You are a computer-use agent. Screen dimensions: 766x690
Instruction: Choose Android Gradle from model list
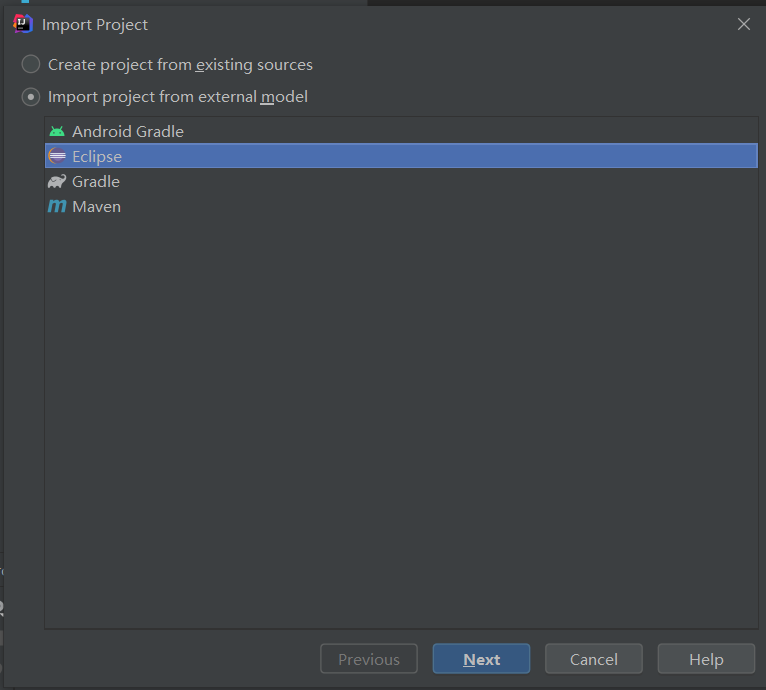128,131
